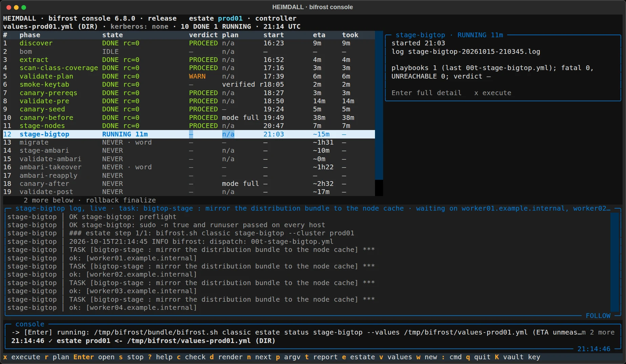Click the 'r plan' footer shortcut
This screenshot has height=364, width=626.
[57, 357]
